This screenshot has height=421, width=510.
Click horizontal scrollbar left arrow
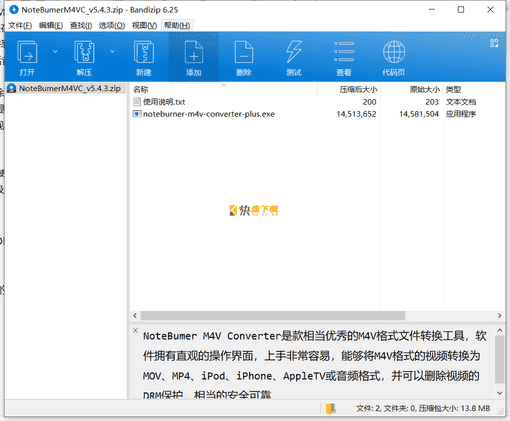[135, 315]
